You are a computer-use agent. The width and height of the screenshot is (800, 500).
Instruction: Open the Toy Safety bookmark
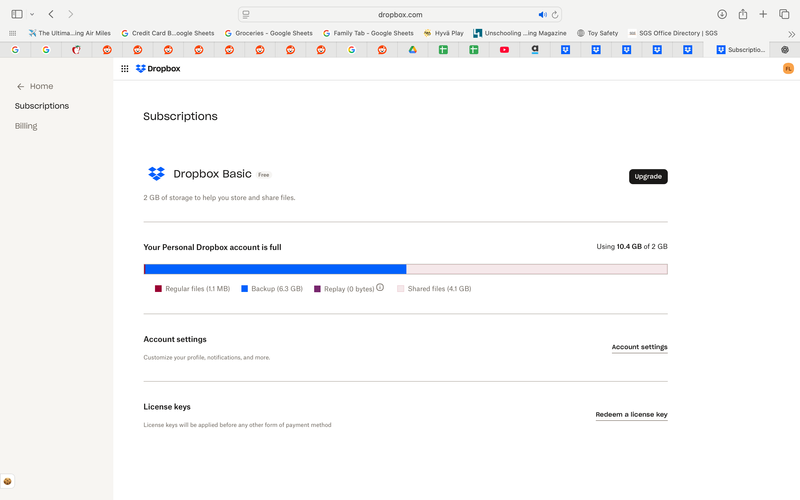597,33
